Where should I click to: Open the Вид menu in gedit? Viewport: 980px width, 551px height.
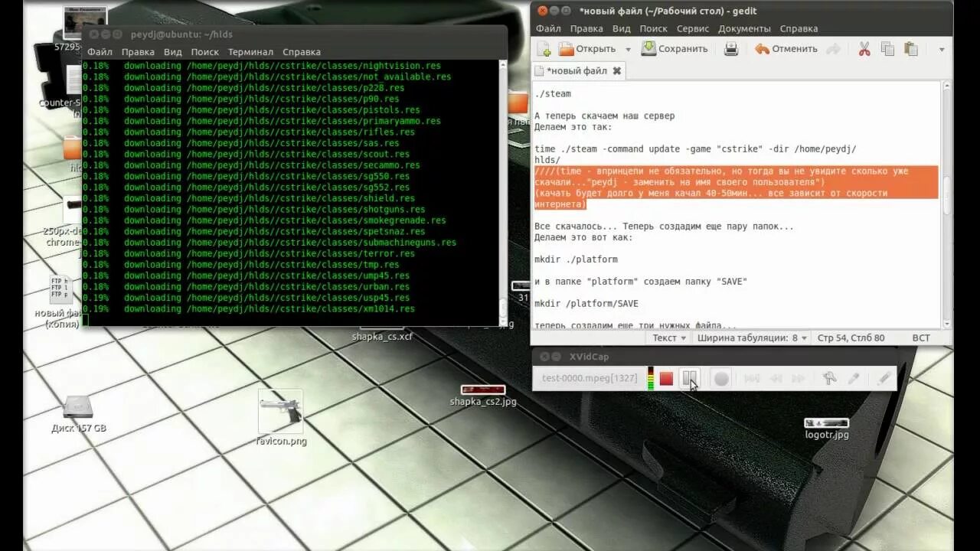pos(622,28)
